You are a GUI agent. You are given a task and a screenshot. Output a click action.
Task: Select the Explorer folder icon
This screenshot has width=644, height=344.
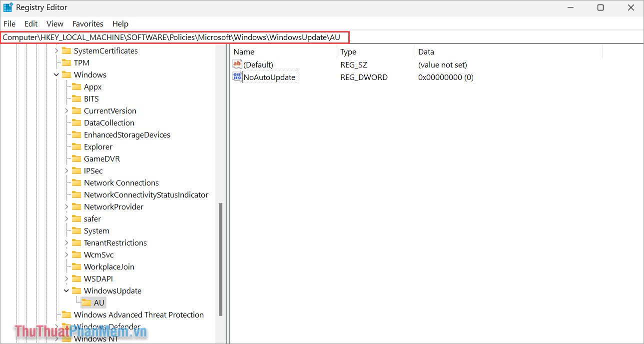(x=76, y=146)
